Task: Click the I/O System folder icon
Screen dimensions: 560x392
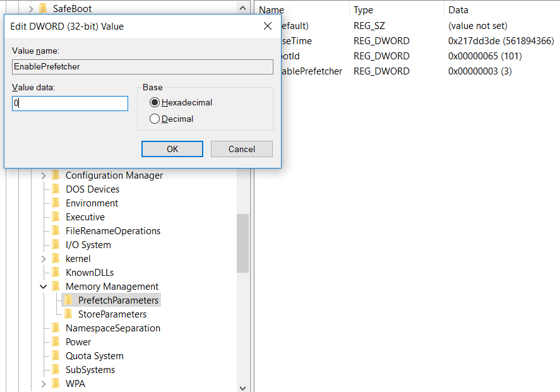Action: [x=56, y=245]
